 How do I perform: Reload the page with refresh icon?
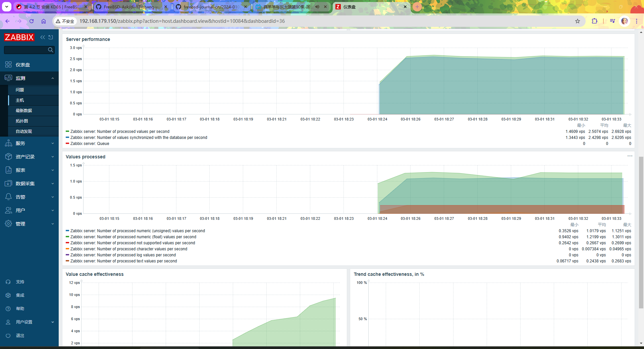(32, 21)
